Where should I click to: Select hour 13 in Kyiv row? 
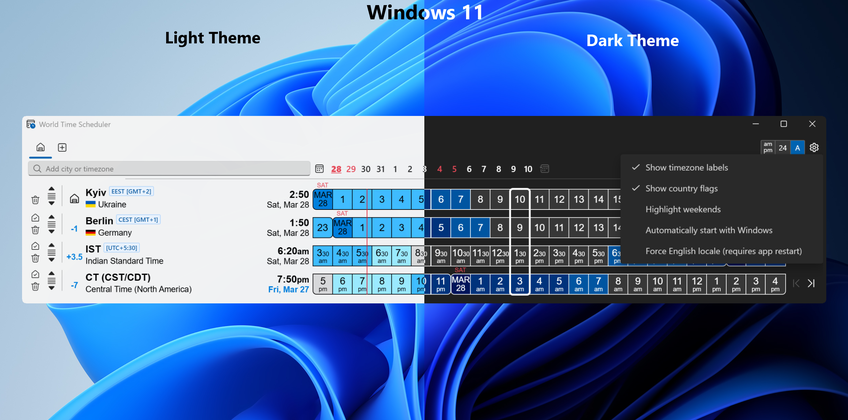(x=579, y=199)
